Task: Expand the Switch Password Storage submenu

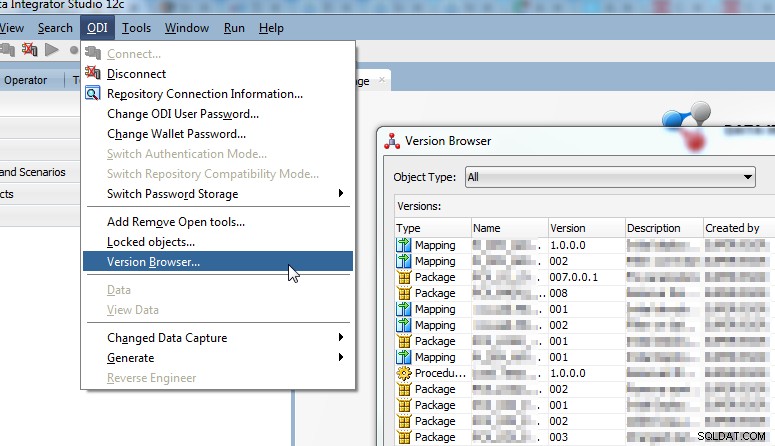Action: [x=341, y=193]
